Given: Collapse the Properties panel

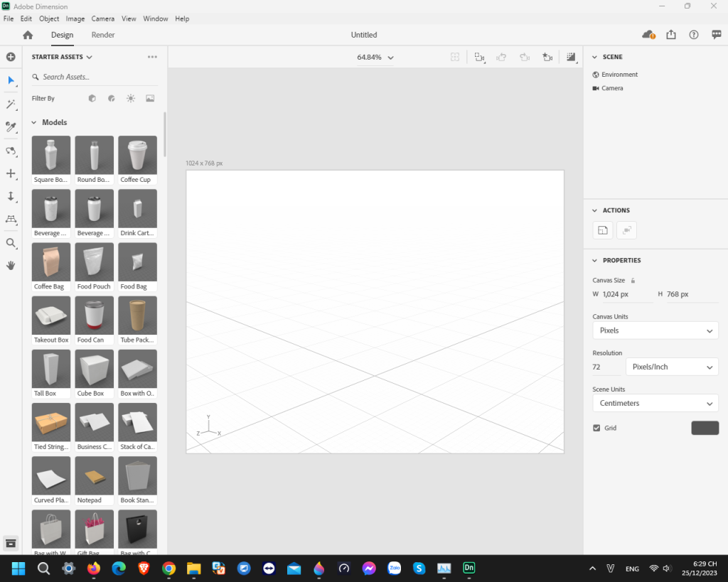Looking at the screenshot, I should pyautogui.click(x=594, y=260).
